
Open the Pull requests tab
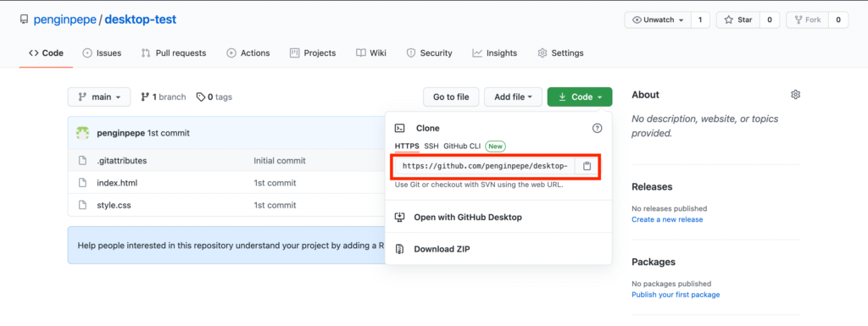(174, 53)
